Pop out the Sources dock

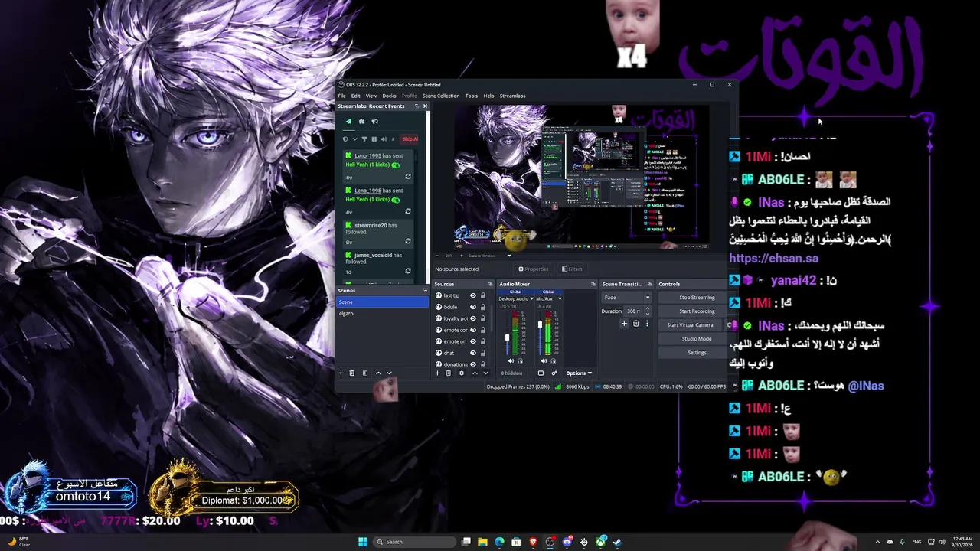(x=491, y=284)
